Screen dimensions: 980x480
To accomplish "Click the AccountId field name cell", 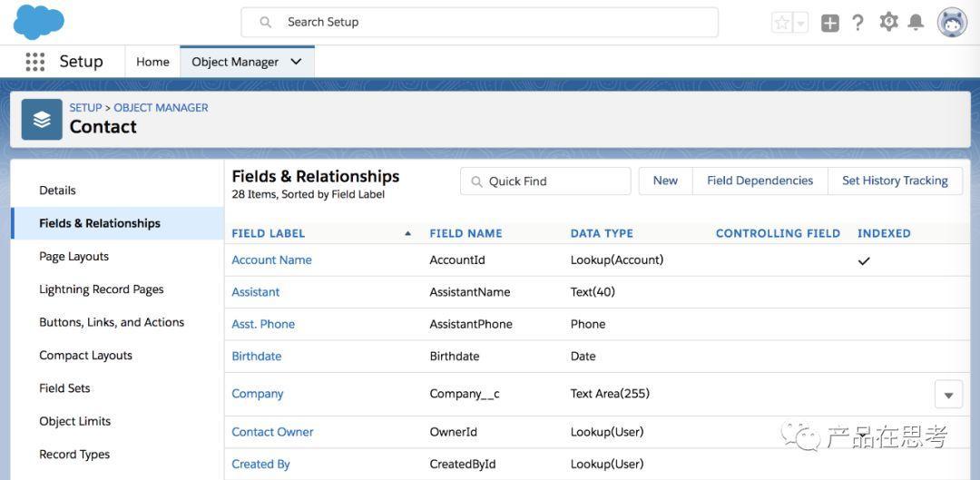I will tap(457, 260).
